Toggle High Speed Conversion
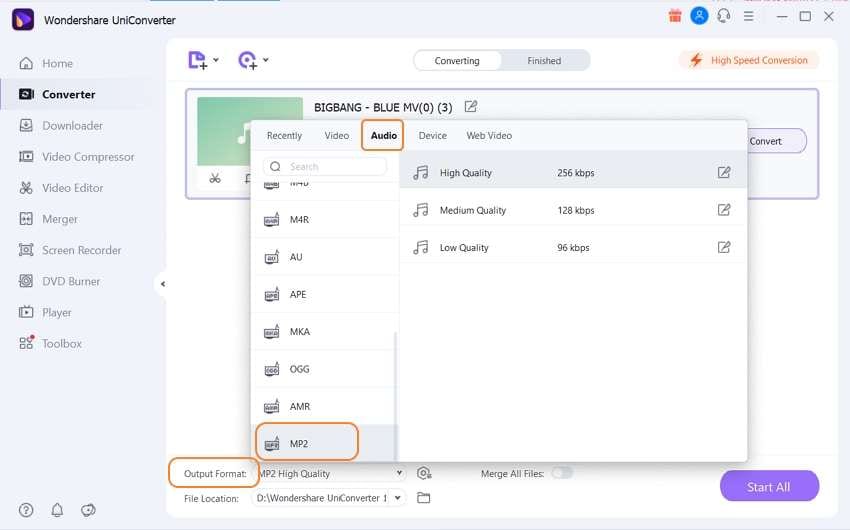The height and width of the screenshot is (530, 850). click(749, 60)
